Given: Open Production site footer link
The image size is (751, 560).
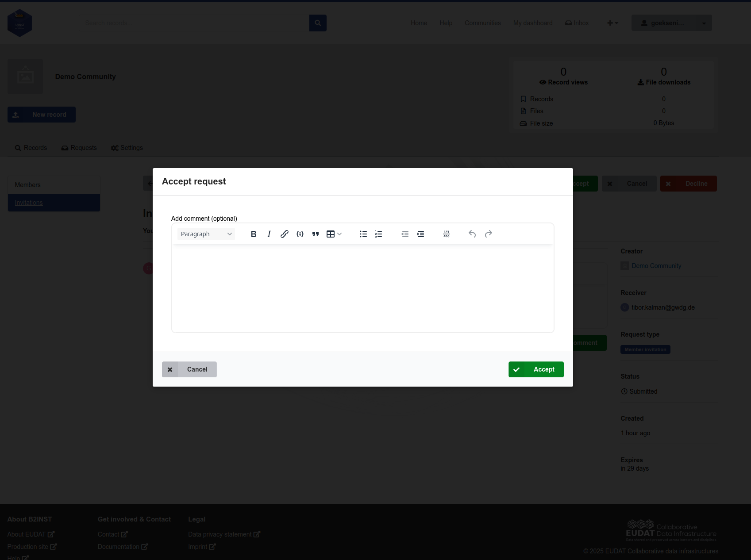Looking at the screenshot, I should pos(32,547).
